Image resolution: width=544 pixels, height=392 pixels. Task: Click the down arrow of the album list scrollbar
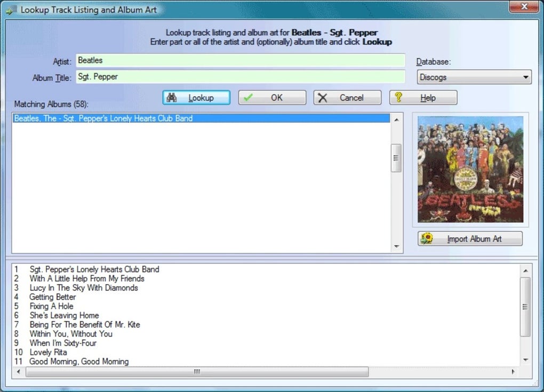(x=396, y=246)
